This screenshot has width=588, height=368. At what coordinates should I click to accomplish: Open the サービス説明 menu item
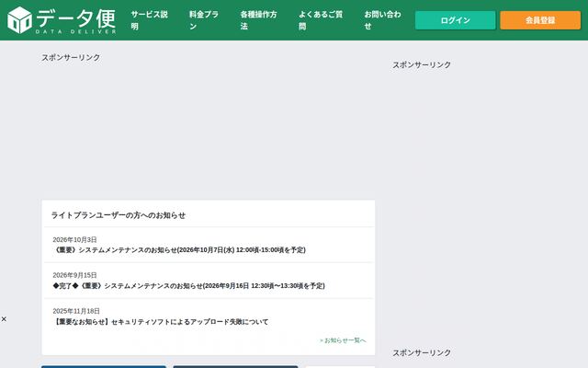coord(149,20)
